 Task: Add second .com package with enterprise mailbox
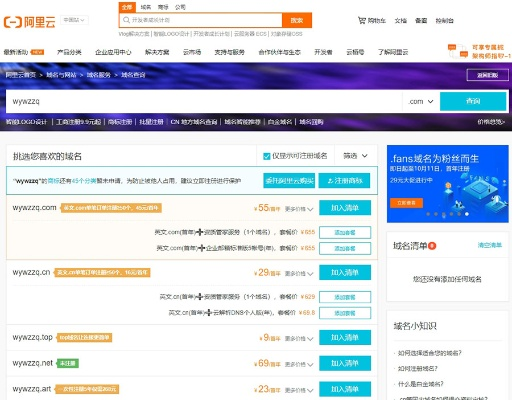click(x=345, y=248)
